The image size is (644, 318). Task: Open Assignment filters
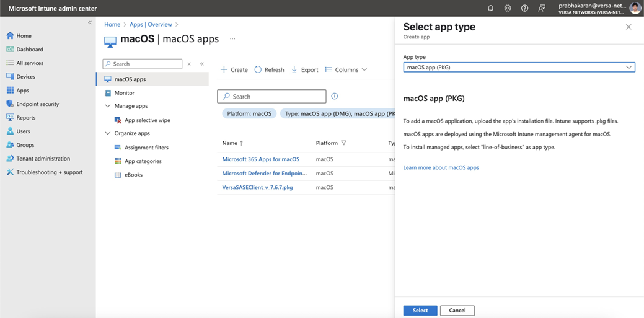[146, 148]
